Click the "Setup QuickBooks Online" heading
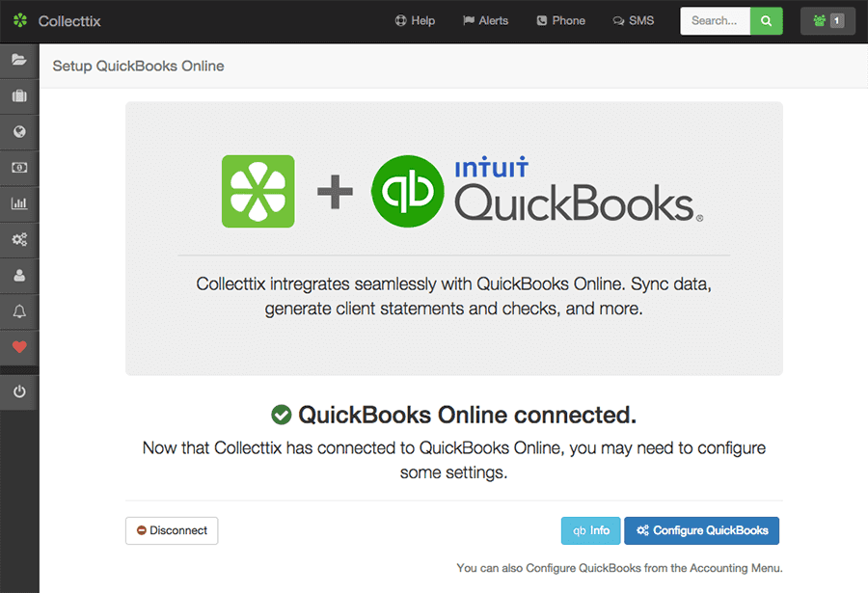This screenshot has width=868, height=593. (138, 66)
